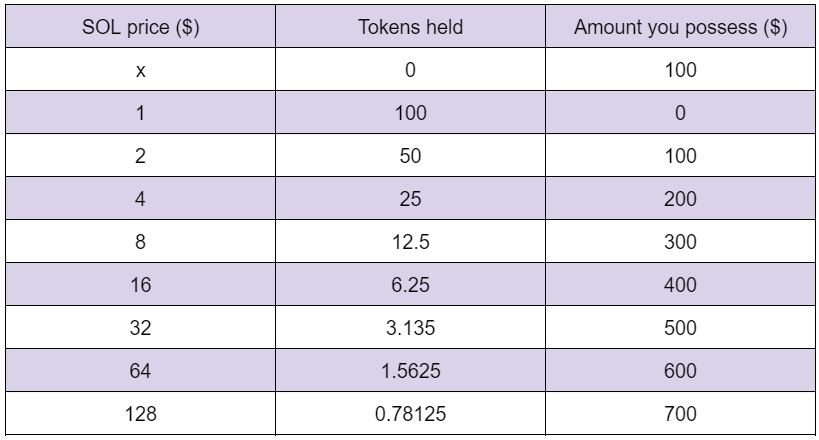Select the tokens cell showing 0.78125
The width and height of the screenshot is (819, 440).
pos(411,413)
